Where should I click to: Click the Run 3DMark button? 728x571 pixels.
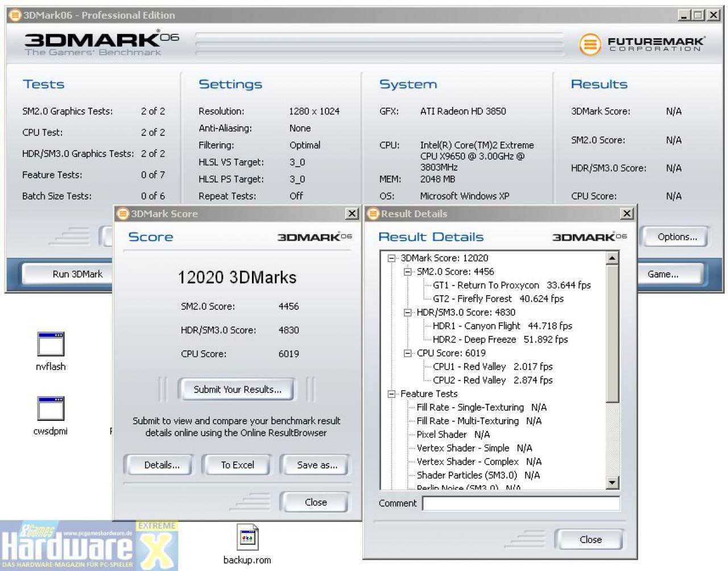(x=68, y=274)
